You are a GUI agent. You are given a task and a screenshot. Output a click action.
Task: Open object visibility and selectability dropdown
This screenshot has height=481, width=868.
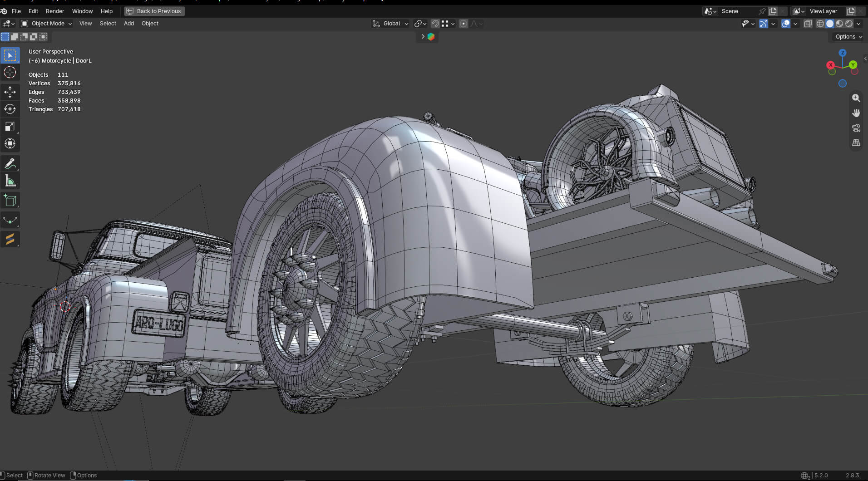pyautogui.click(x=748, y=24)
